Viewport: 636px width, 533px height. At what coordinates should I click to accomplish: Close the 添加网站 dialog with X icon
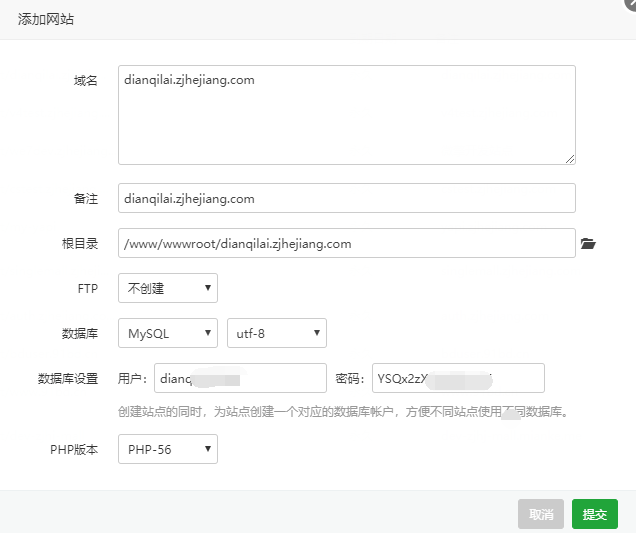pyautogui.click(x=631, y=3)
